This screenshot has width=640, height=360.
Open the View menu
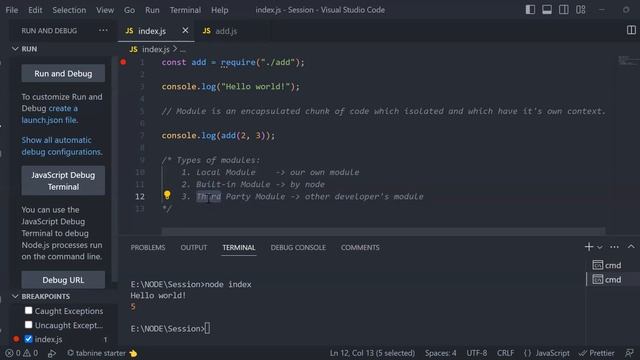click(x=105, y=10)
